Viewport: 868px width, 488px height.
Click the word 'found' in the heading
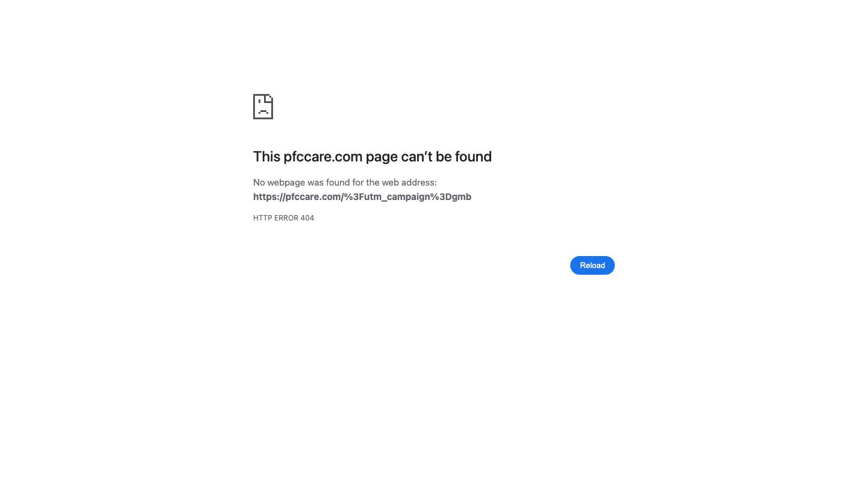[473, 157]
